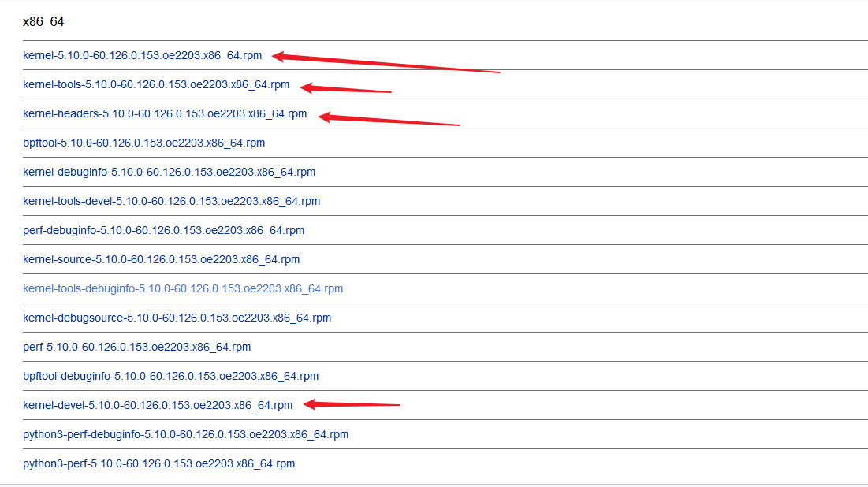Viewport: 868px width, 487px height.
Task: Select the x86_64 section heading text
Action: tap(43, 21)
